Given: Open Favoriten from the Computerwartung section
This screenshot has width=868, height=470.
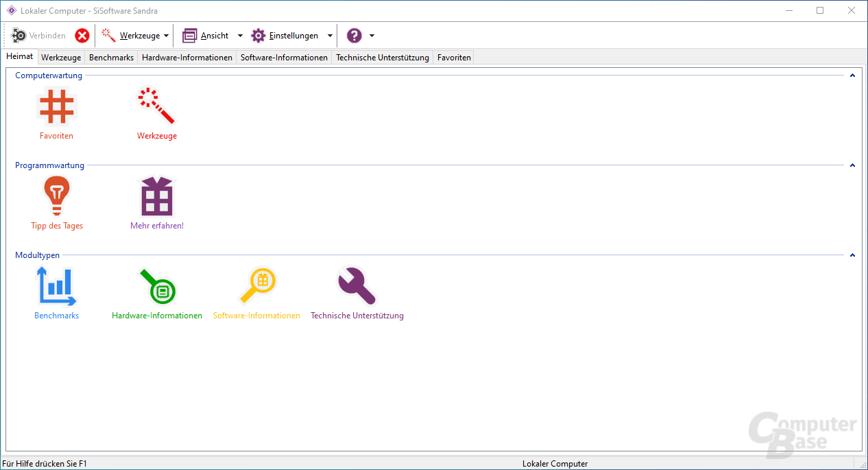Looking at the screenshot, I should click(x=56, y=106).
